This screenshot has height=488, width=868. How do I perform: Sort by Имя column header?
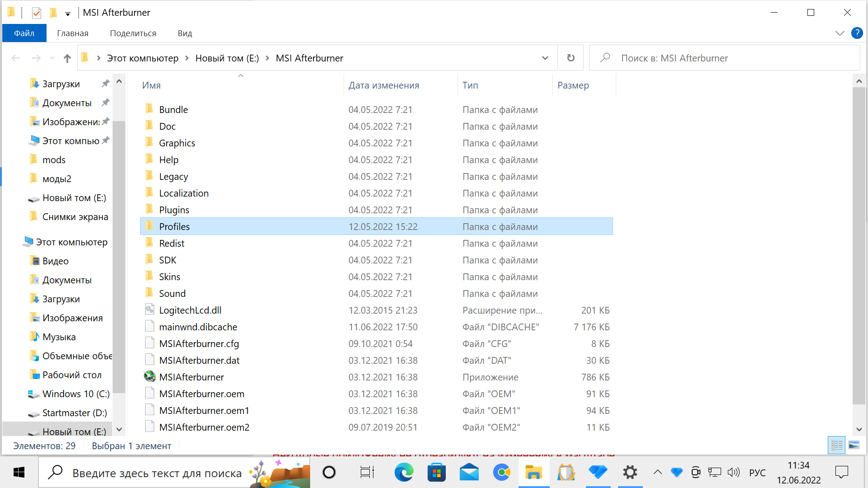(x=151, y=85)
